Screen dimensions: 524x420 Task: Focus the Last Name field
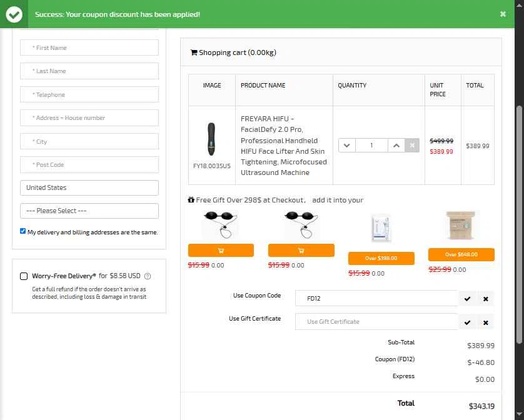89,71
